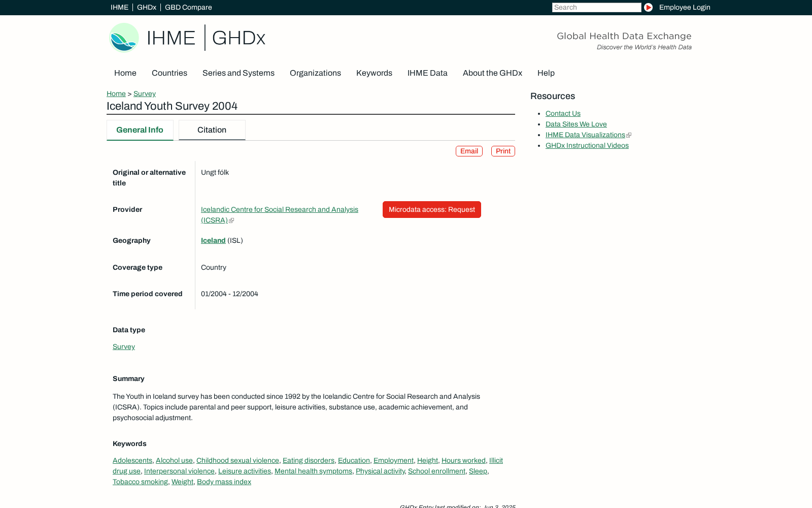
Task: Click the external link icon after (ICSRA)
Action: point(231,220)
